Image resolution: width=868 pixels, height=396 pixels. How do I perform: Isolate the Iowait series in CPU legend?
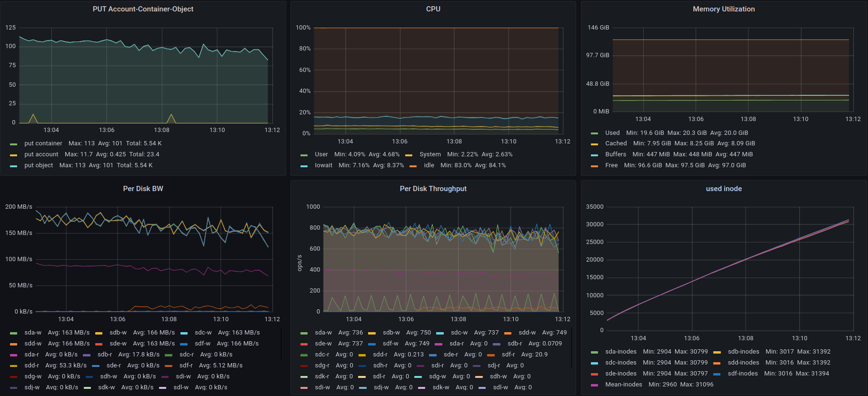[323, 165]
